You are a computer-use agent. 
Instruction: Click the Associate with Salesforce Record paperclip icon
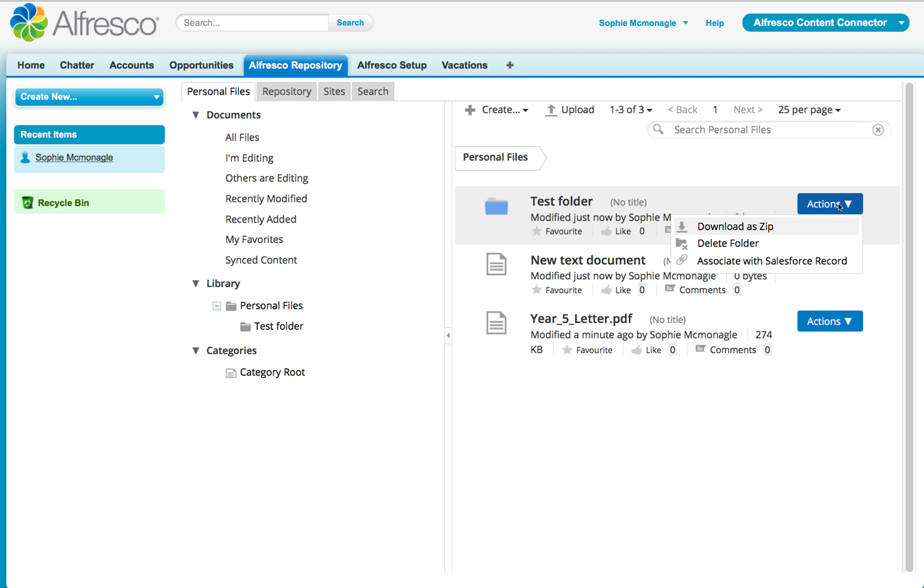point(682,259)
